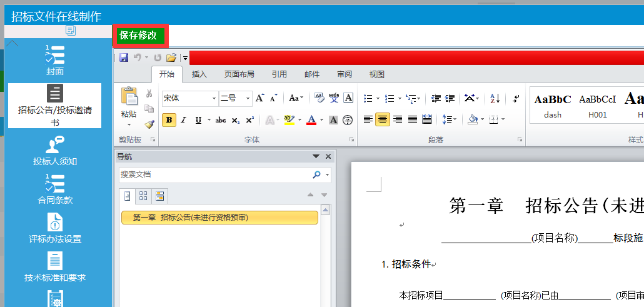Toggle bold formatting
The image size is (644, 307).
tap(169, 120)
